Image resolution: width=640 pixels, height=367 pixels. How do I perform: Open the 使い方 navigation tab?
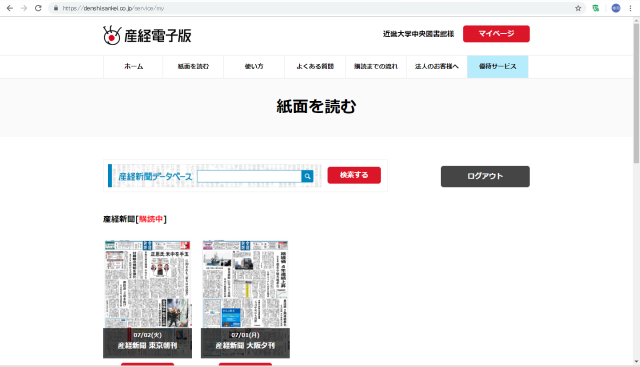(254, 67)
